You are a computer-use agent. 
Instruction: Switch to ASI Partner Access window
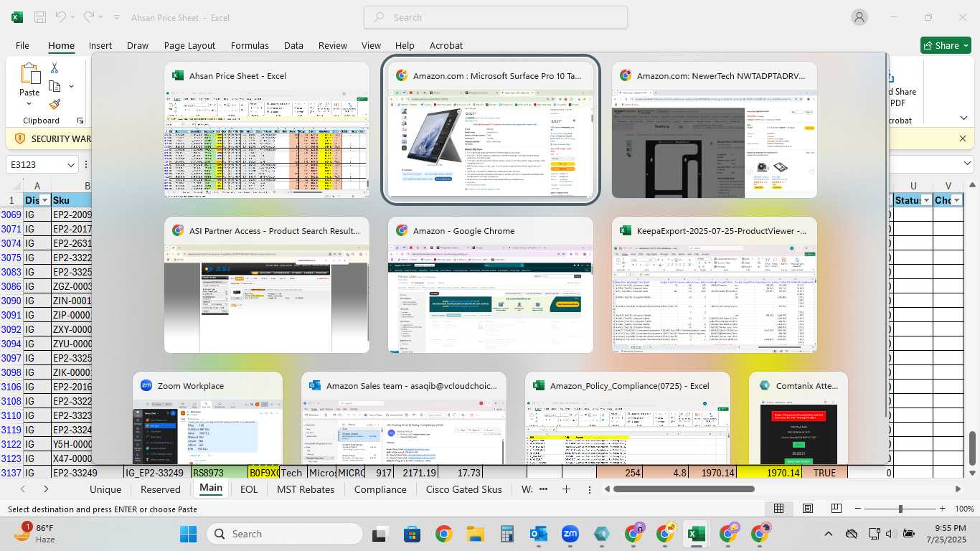[x=267, y=285]
